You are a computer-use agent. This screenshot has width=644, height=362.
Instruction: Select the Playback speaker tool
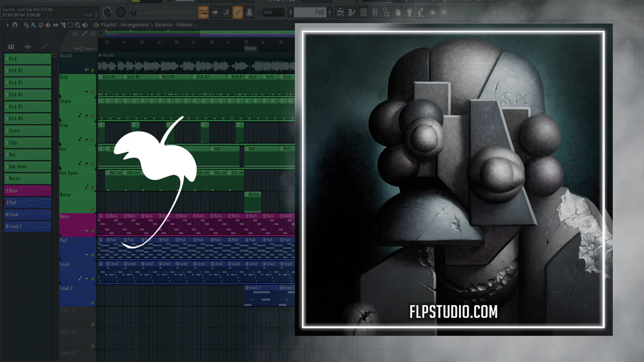pyautogui.click(x=85, y=25)
